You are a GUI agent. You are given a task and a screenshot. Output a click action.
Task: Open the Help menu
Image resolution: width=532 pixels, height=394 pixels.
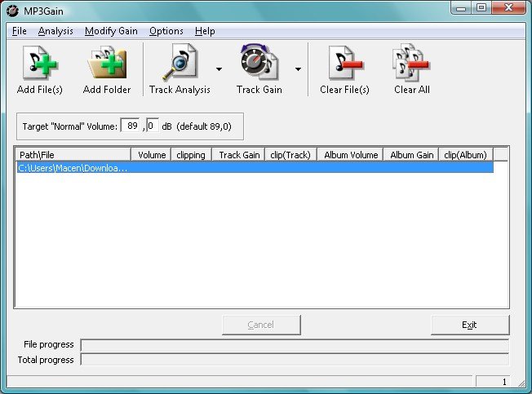205,31
